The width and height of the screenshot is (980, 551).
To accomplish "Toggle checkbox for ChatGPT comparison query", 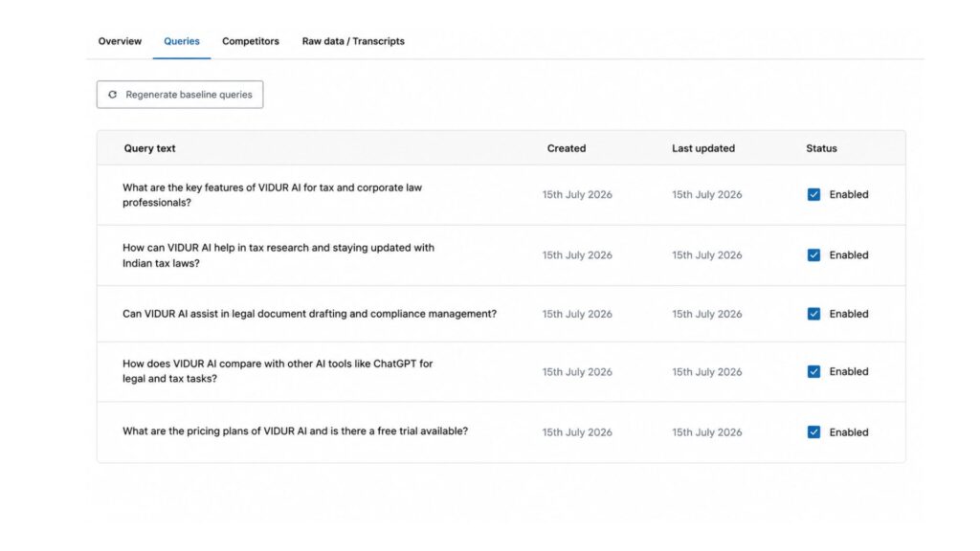I will click(x=813, y=372).
